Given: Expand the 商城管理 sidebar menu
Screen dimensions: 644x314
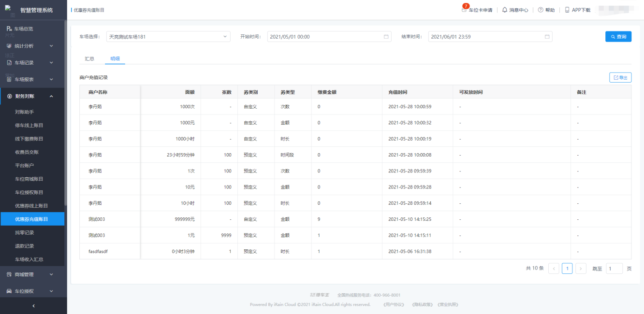Looking at the screenshot, I should [x=32, y=274].
